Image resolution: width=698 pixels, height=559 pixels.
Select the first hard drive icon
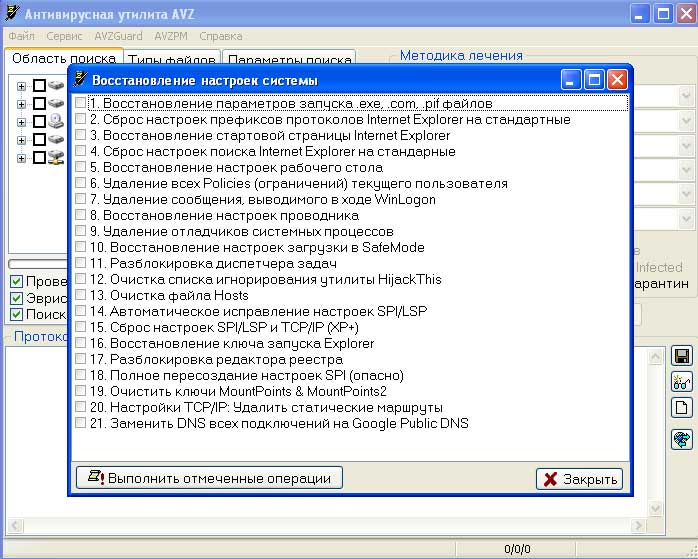click(x=56, y=85)
